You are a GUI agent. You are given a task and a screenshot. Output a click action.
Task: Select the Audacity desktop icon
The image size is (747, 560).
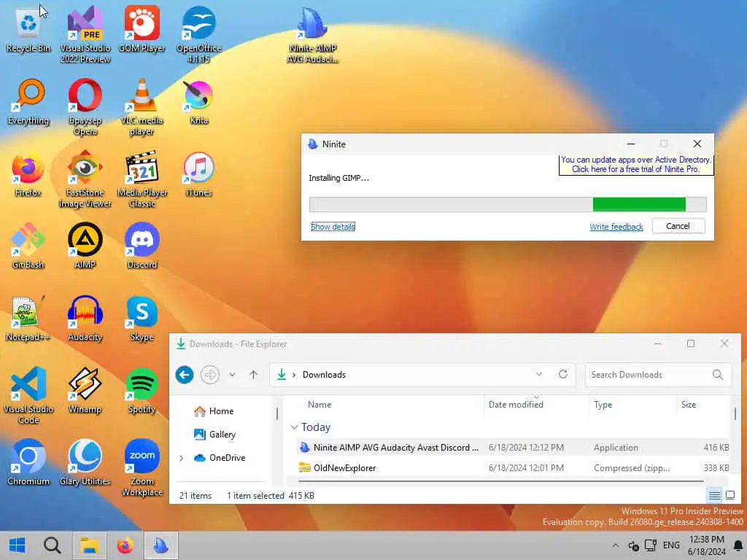pyautogui.click(x=85, y=319)
